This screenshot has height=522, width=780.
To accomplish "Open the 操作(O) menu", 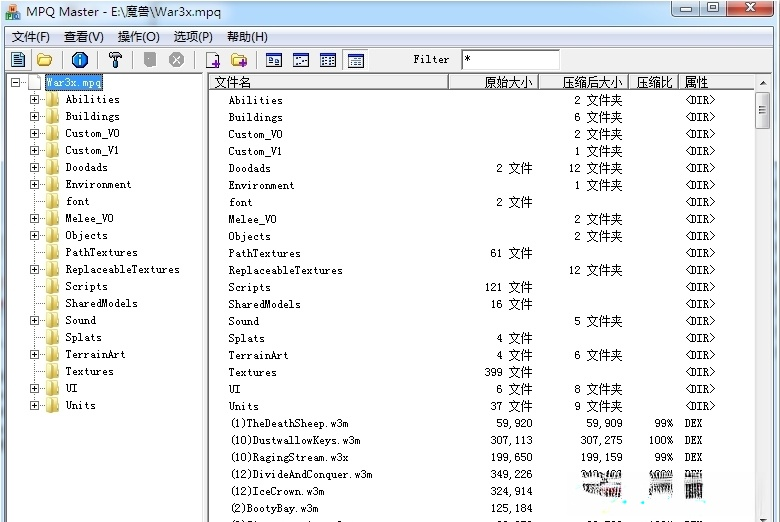I will tap(138, 37).
